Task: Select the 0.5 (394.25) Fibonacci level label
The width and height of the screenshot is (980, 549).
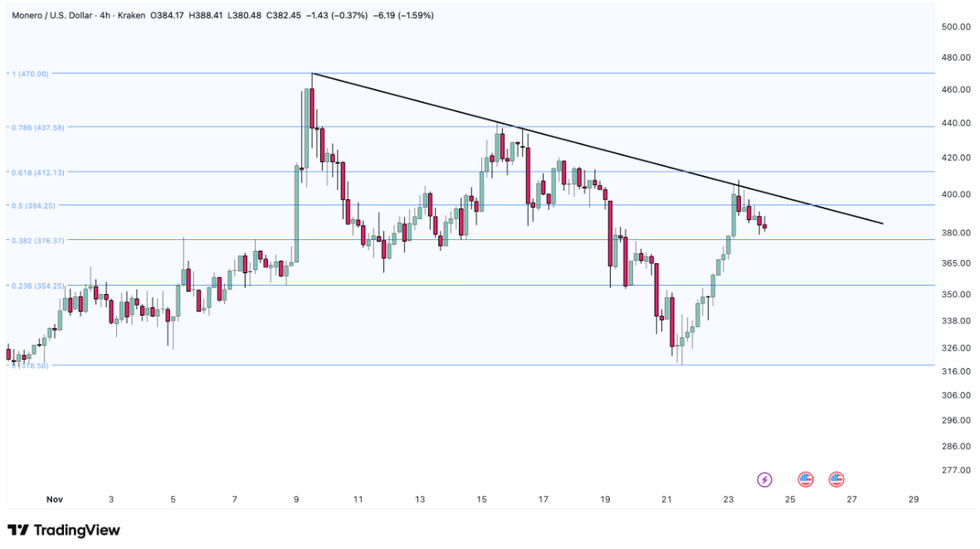Action: 35,205
